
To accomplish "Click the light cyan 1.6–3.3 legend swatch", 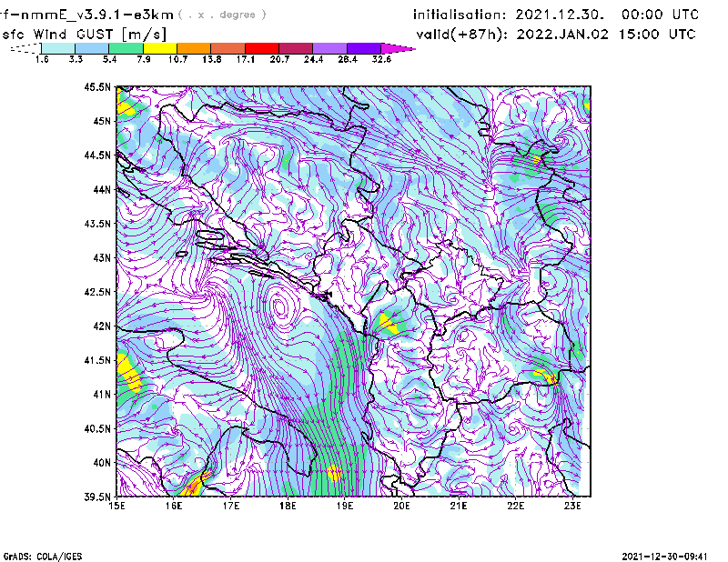I will click(x=58, y=48).
